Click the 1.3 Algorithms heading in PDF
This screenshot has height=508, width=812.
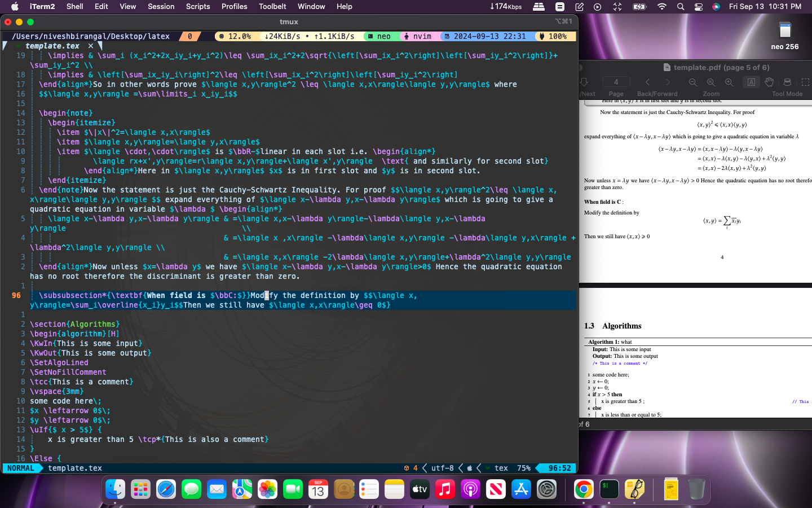coord(613,326)
